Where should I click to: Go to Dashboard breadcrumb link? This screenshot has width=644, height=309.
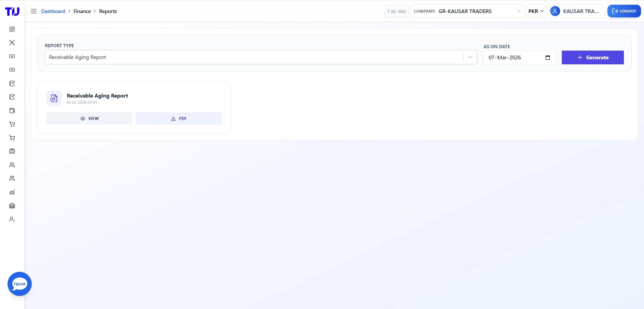click(x=53, y=11)
